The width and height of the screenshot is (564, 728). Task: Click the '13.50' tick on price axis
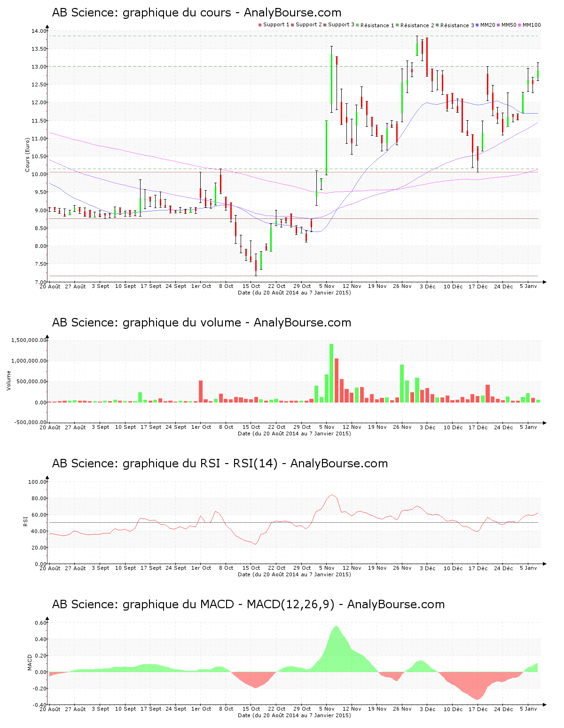39,49
